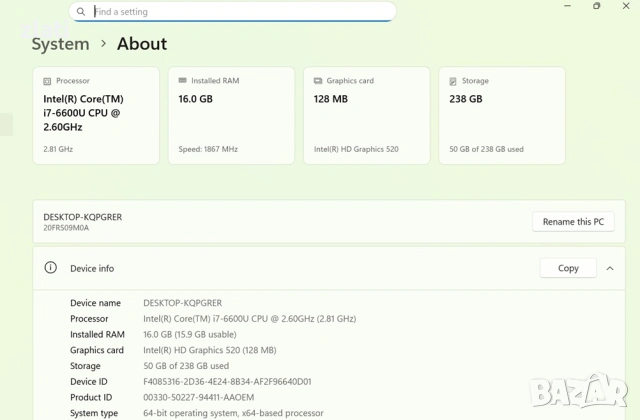This screenshot has height=420, width=640.
Task: Click the System type label
Action: (x=94, y=413)
